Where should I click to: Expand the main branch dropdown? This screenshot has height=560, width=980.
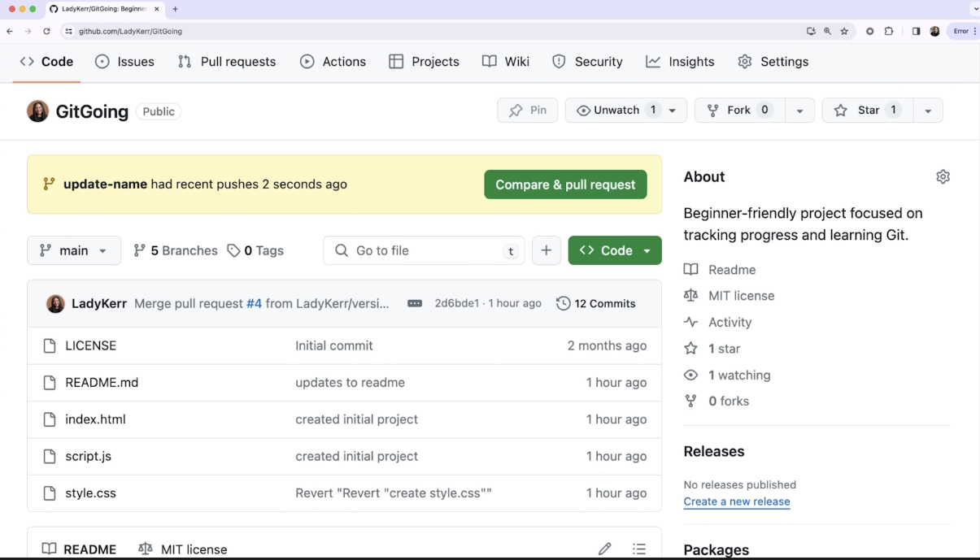[73, 250]
